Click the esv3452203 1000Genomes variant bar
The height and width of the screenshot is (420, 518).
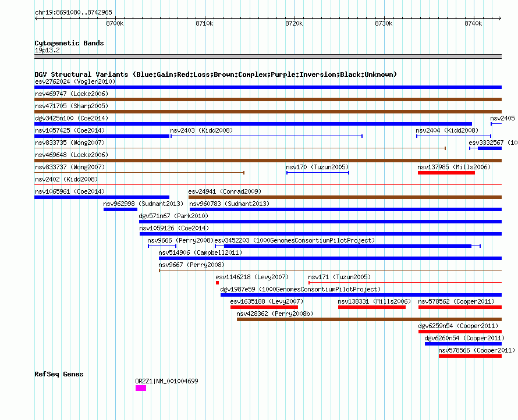[x=347, y=246]
